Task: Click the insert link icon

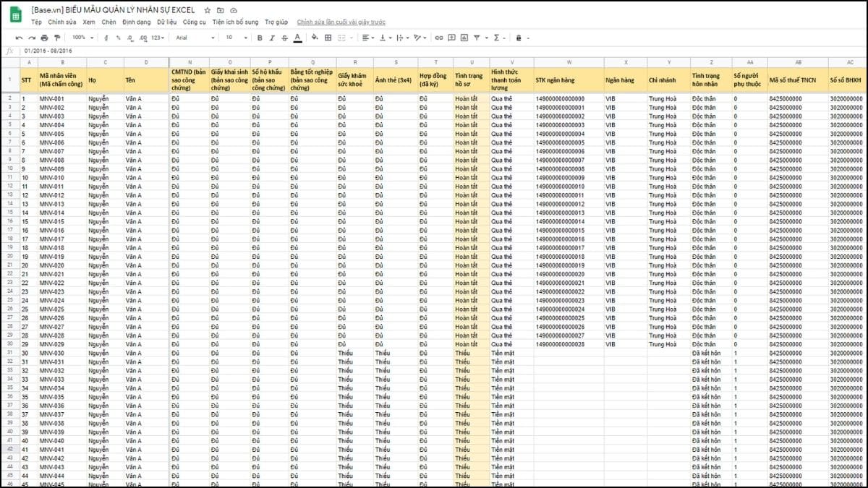Action: pos(438,38)
